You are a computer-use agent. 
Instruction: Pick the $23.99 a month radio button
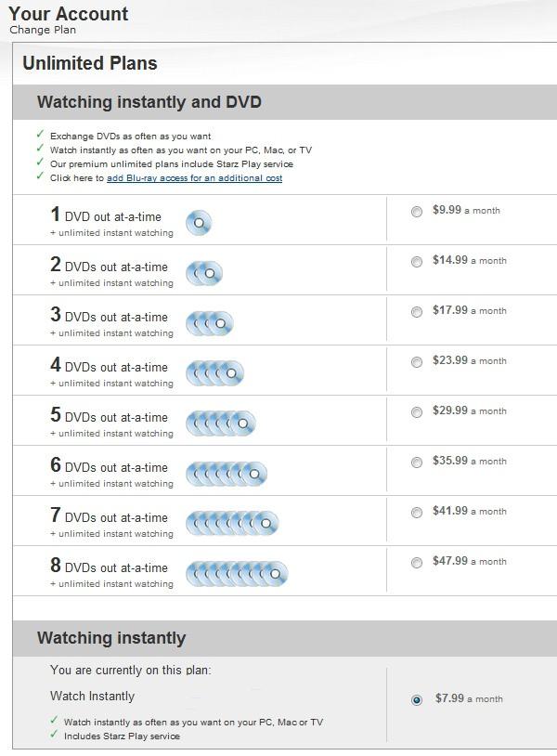point(417,362)
